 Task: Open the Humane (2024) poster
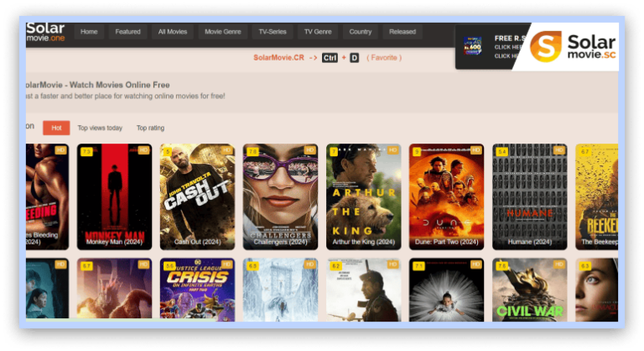(x=529, y=196)
